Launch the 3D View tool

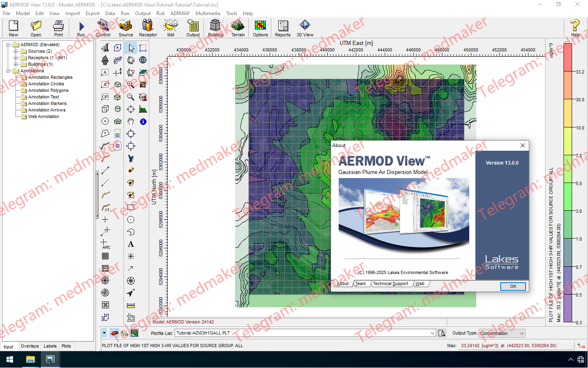(x=305, y=28)
